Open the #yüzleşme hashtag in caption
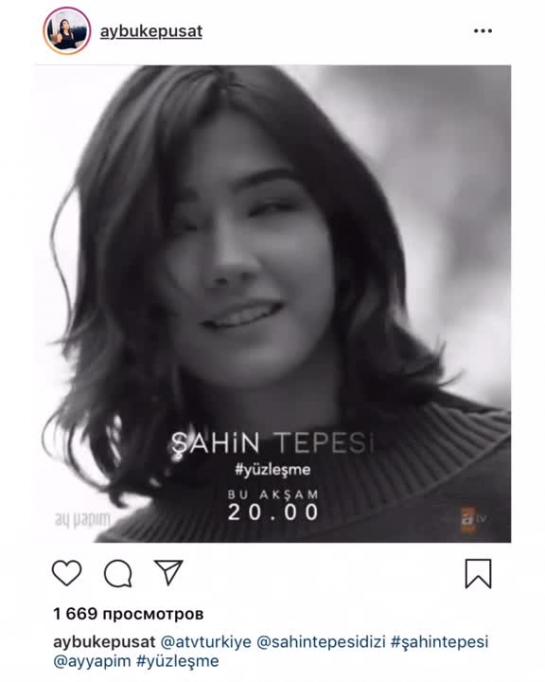Screen dimensions: 545x682 pyautogui.click(x=177, y=661)
